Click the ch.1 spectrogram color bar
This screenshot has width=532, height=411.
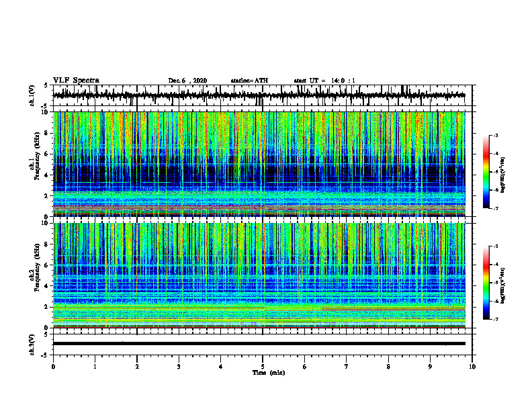click(486, 172)
